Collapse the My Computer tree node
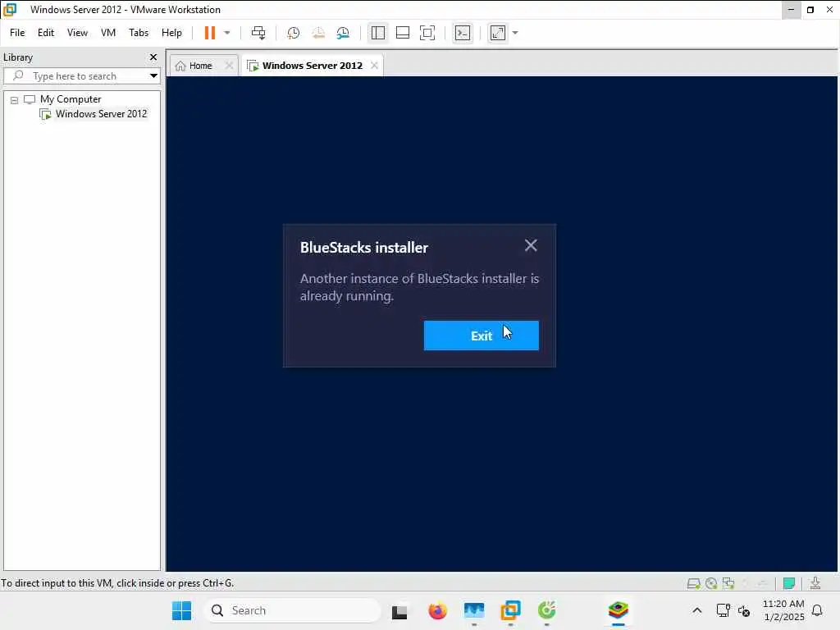This screenshot has height=630, width=840. coord(15,100)
